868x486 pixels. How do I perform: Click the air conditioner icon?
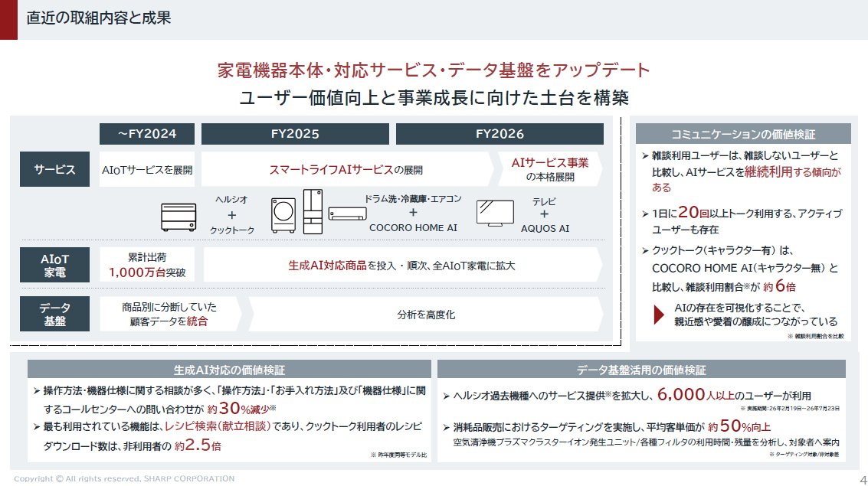pos(347,214)
